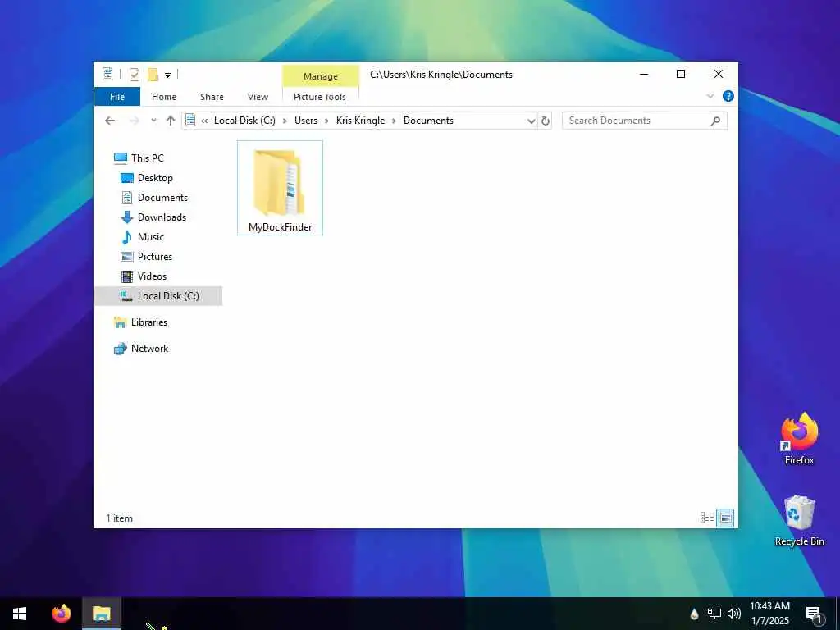Expand hidden breadcrumb path chevrons
Screen dimensions: 840x630
[x=204, y=121]
